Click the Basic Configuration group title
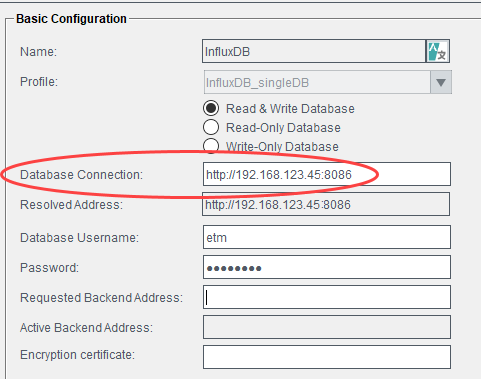 pos(71,19)
